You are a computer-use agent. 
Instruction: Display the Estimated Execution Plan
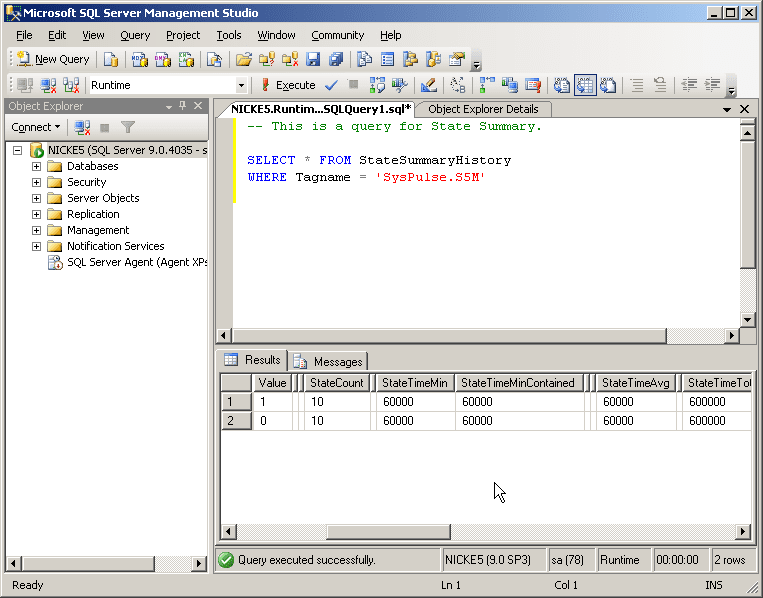(377, 85)
